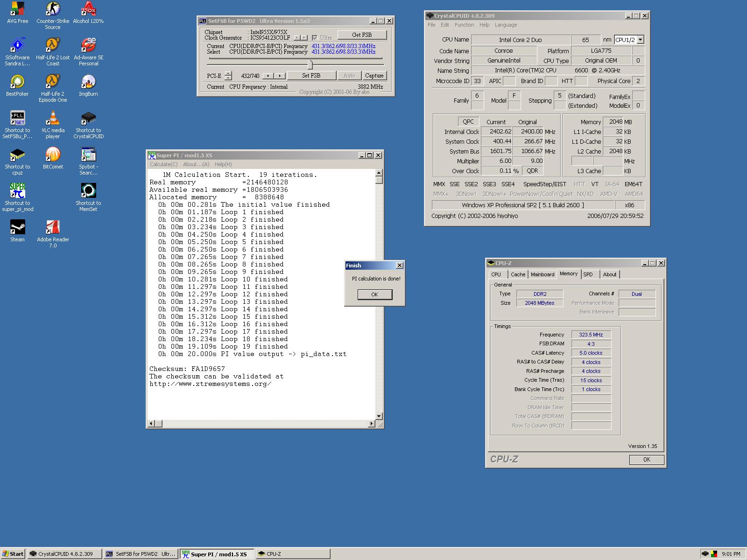
Task: Open BestPoker desktop icon
Action: (17, 85)
